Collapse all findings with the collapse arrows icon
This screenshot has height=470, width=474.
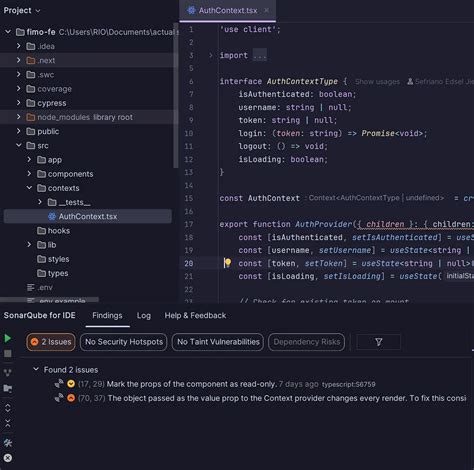click(x=7, y=424)
